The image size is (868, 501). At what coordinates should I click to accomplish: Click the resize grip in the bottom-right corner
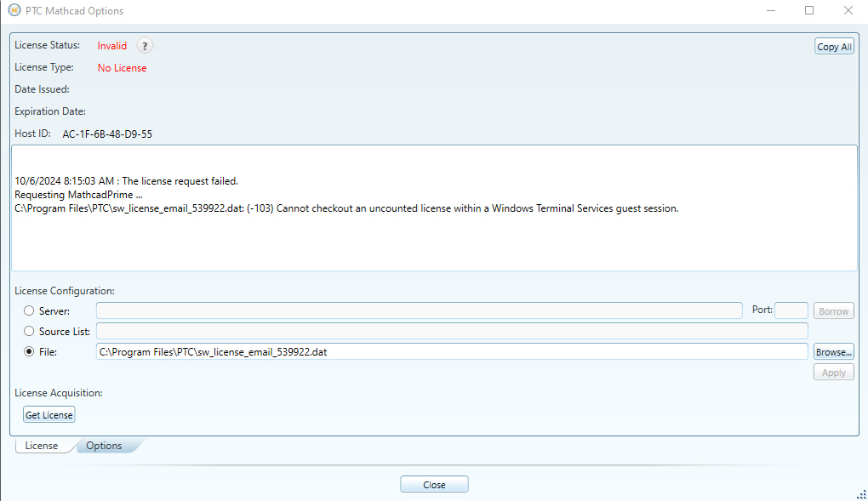tap(859, 493)
